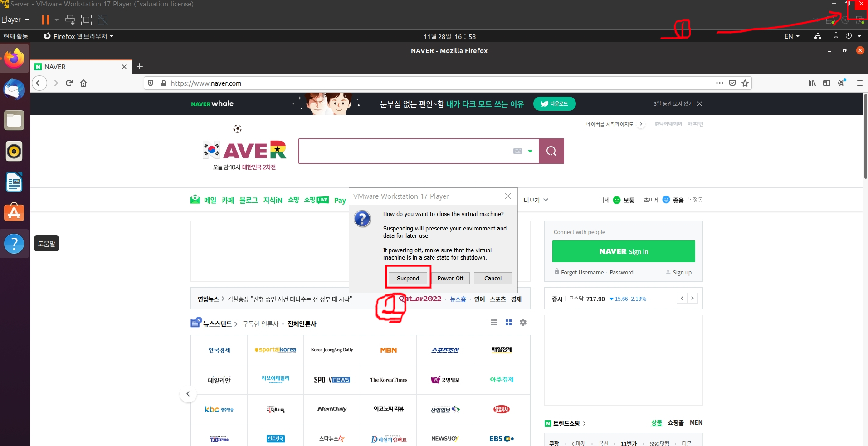The width and height of the screenshot is (868, 446).
Task: Open the Player menu dropdown
Action: click(15, 20)
